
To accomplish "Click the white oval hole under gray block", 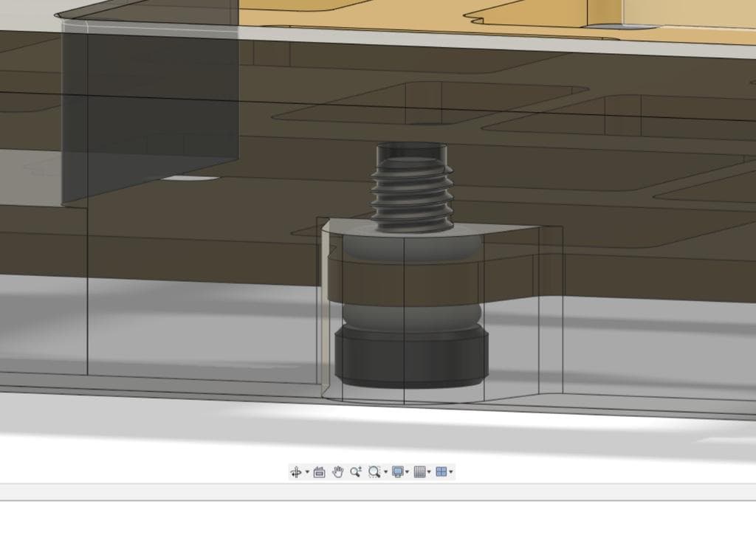I will [190, 178].
